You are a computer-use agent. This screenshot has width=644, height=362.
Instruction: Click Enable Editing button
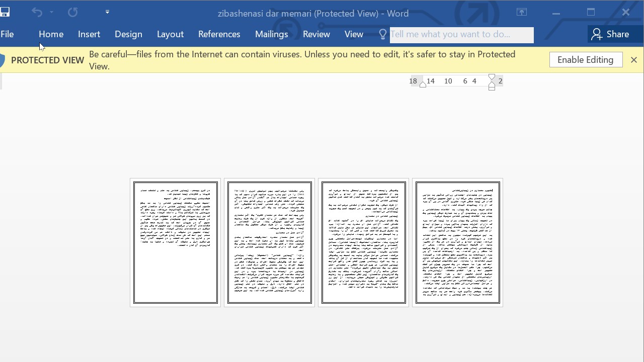point(586,60)
